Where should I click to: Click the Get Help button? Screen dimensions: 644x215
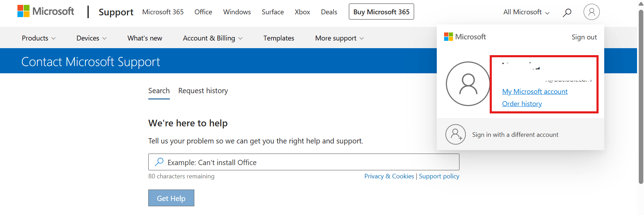(171, 198)
